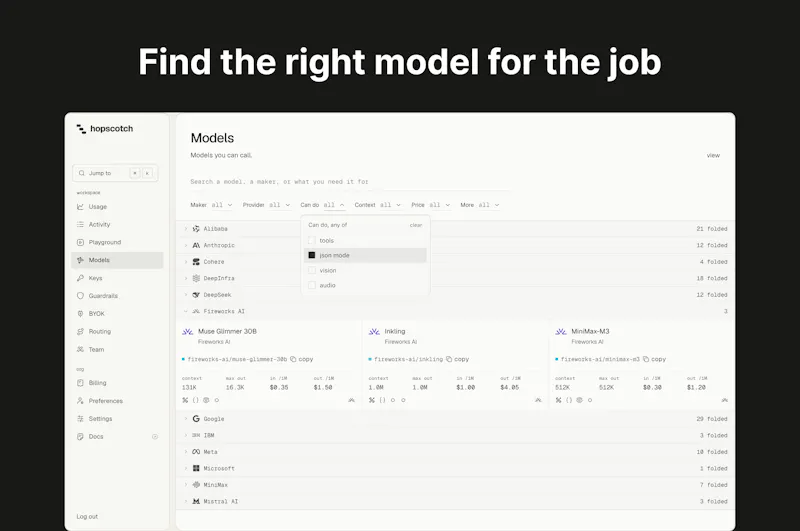Open the Billing icon in sidebar
Viewport: 800px width, 531px height.
click(x=80, y=383)
